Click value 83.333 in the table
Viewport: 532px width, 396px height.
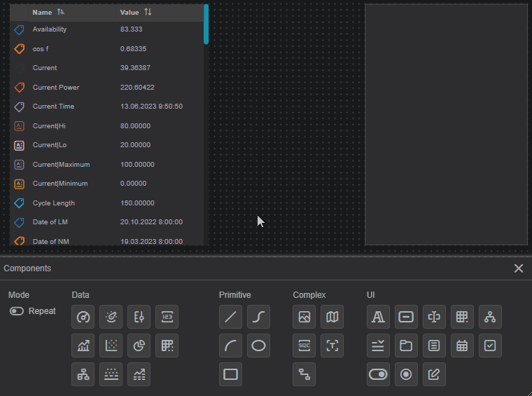point(132,29)
